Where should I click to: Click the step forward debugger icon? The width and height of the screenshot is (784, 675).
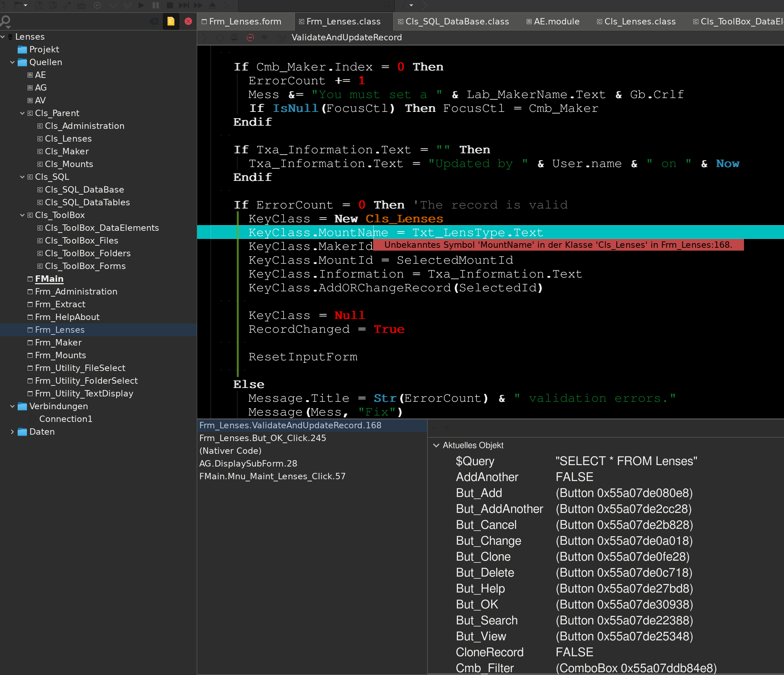184,5
